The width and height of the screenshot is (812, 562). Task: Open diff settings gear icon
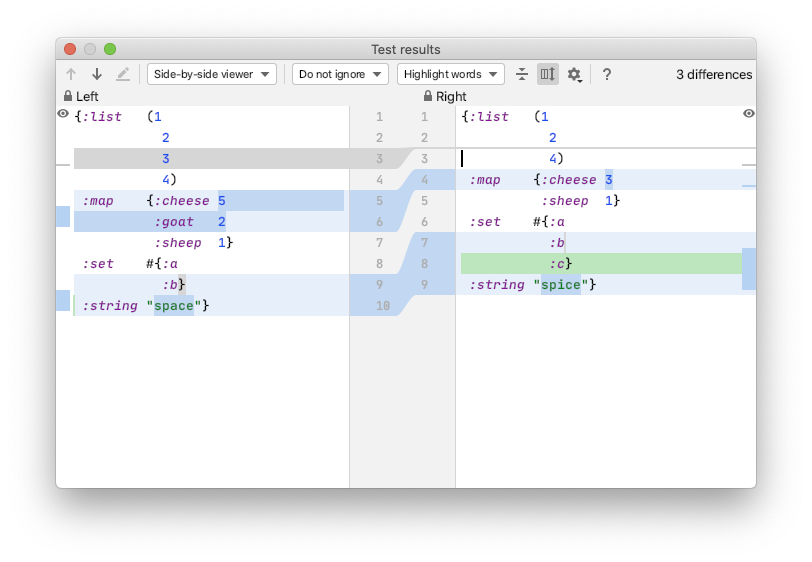tap(574, 75)
